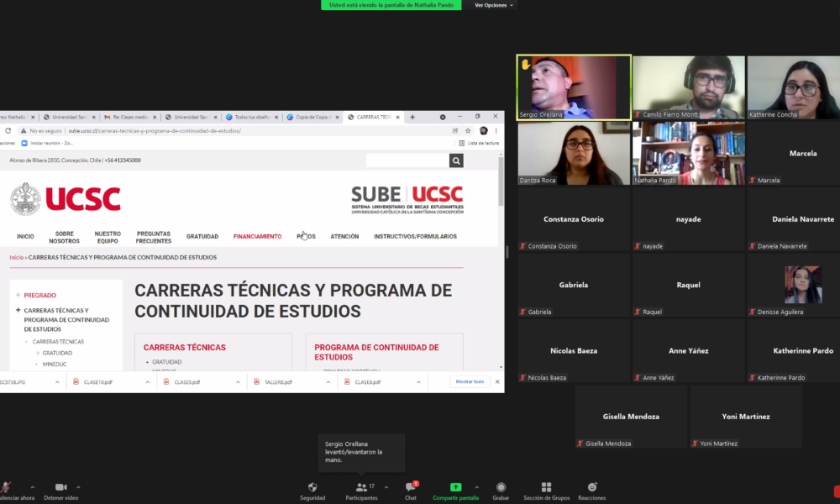This screenshot has width=840, height=504.
Task: Bookmark the page with the star icon
Action: click(468, 131)
